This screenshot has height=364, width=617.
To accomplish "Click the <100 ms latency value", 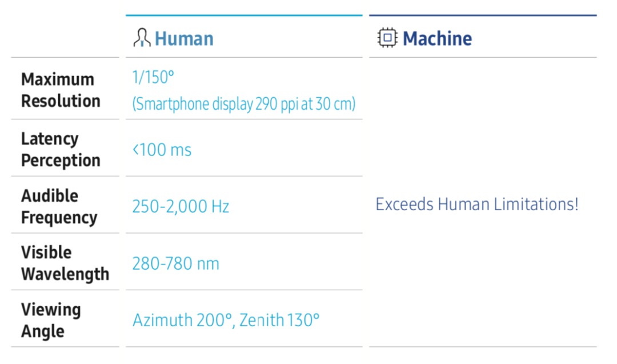I will coord(162,150).
